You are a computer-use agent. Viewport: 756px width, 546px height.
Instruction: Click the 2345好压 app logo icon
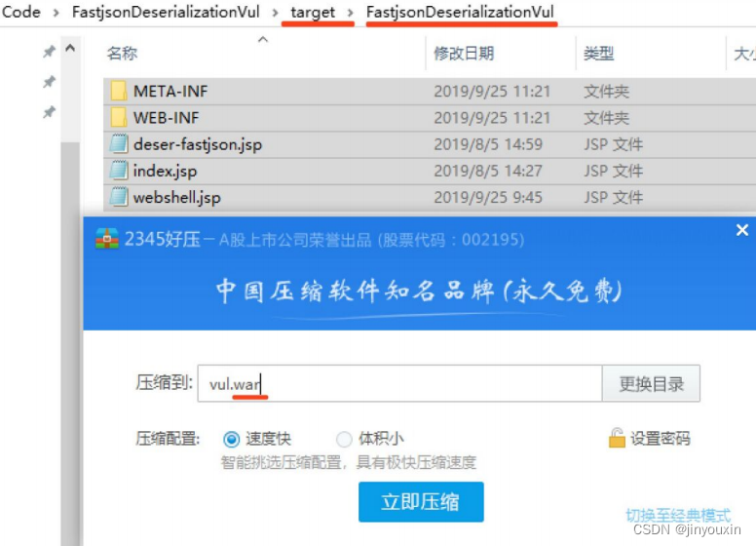coord(107,238)
